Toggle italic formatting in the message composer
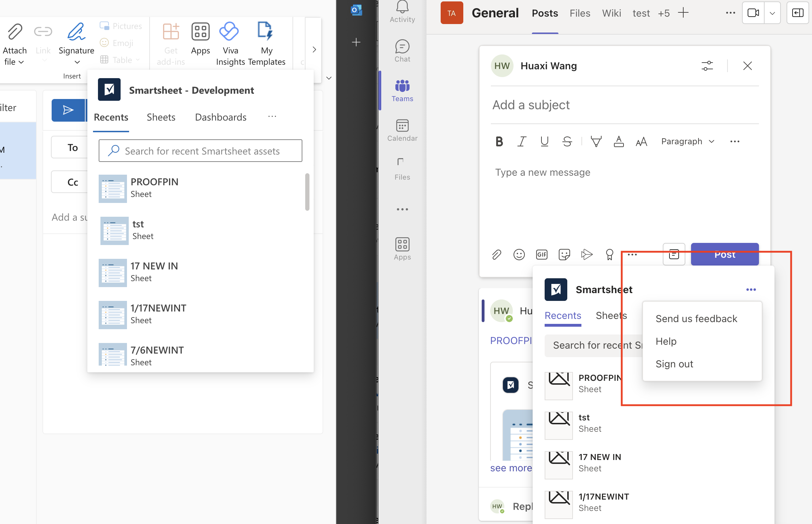The width and height of the screenshot is (812, 524). (521, 141)
